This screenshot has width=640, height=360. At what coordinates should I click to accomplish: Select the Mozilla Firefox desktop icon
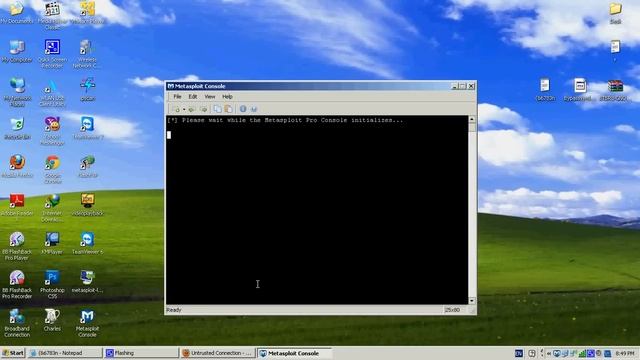(x=17, y=166)
